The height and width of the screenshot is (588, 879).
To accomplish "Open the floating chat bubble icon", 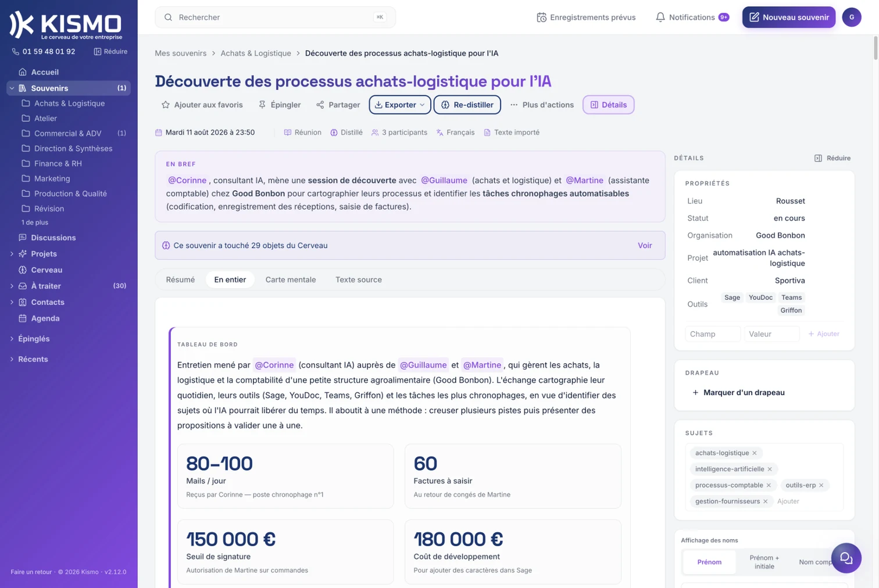I will coord(846,558).
